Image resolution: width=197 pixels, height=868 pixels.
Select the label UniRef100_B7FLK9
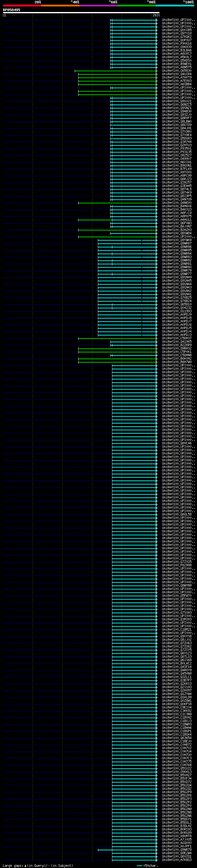click(x=176, y=169)
